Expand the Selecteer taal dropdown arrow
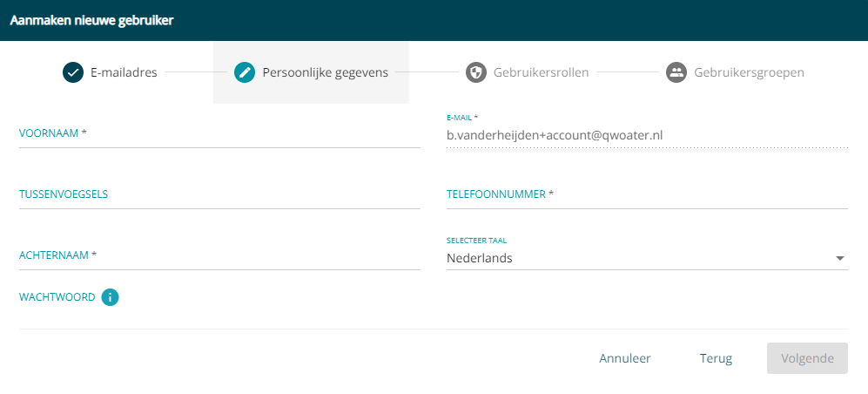This screenshot has height=394, width=868. pyautogui.click(x=840, y=258)
